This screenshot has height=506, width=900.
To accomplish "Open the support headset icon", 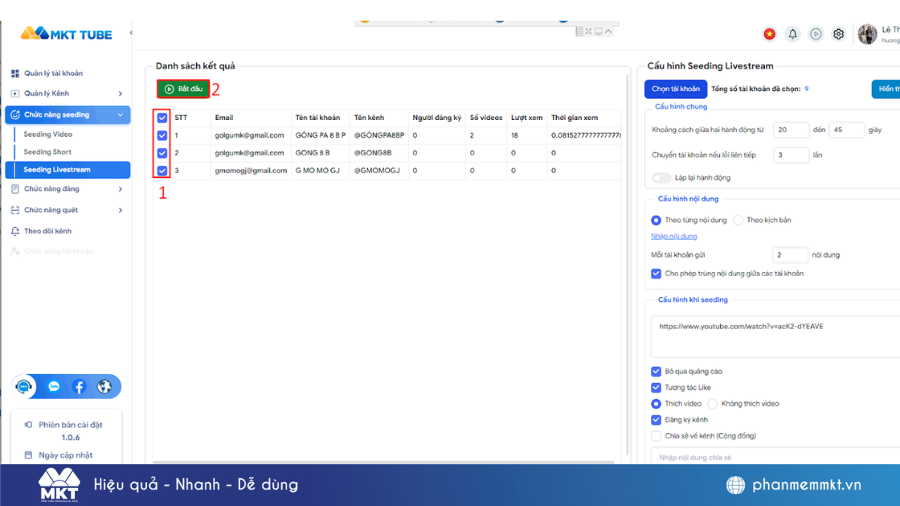I will 24,387.
